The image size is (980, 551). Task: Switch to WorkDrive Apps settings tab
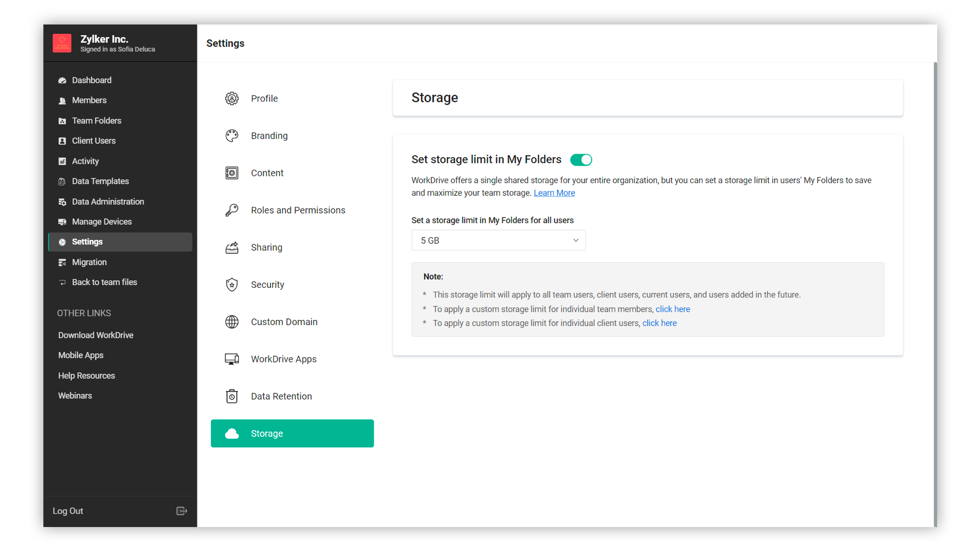pos(283,359)
